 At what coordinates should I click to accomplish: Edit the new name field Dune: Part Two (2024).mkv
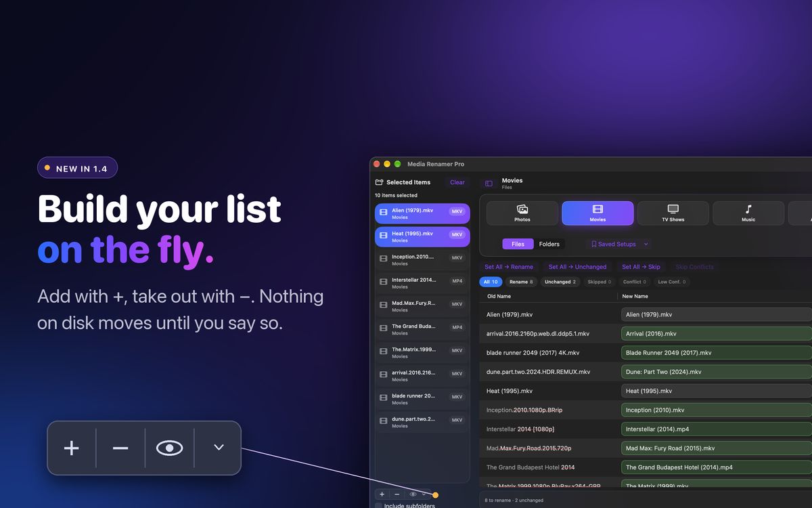tap(717, 372)
